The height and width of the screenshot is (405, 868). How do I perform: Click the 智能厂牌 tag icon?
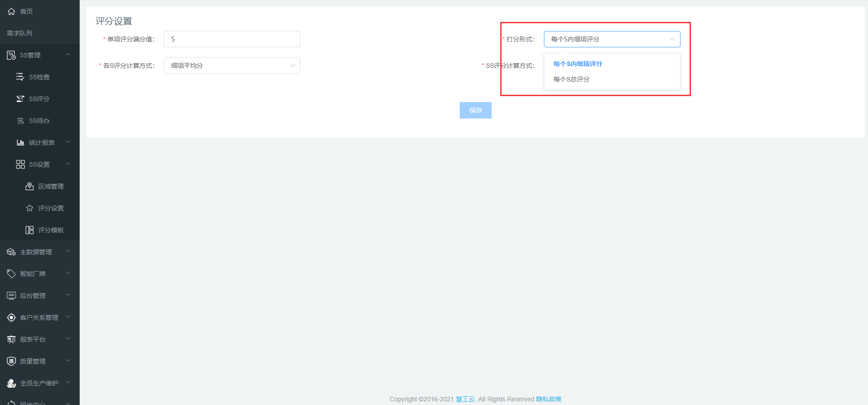click(11, 274)
